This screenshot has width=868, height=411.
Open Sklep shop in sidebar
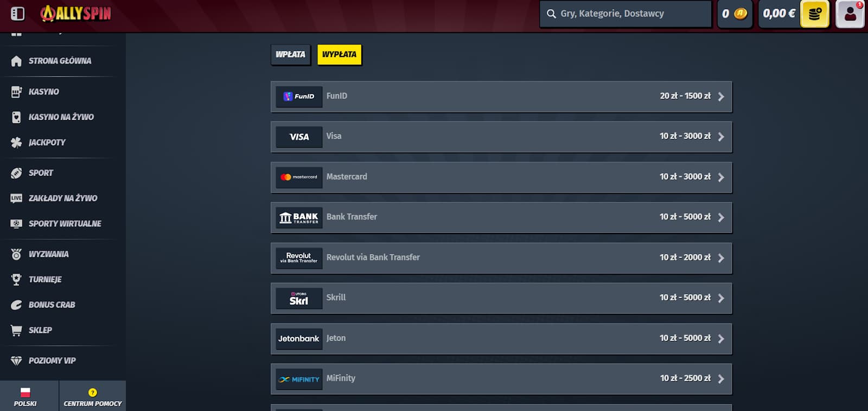point(40,330)
